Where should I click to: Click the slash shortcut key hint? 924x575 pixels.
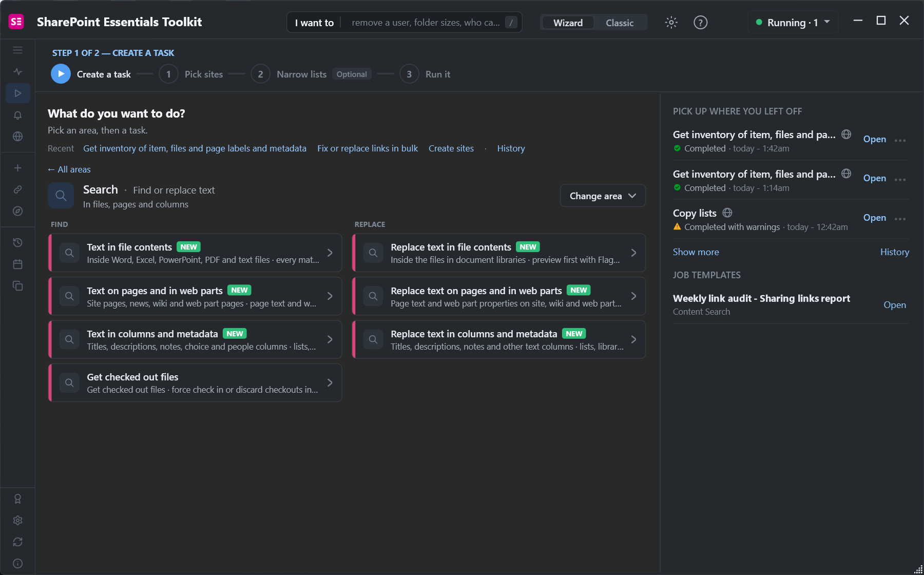click(511, 23)
